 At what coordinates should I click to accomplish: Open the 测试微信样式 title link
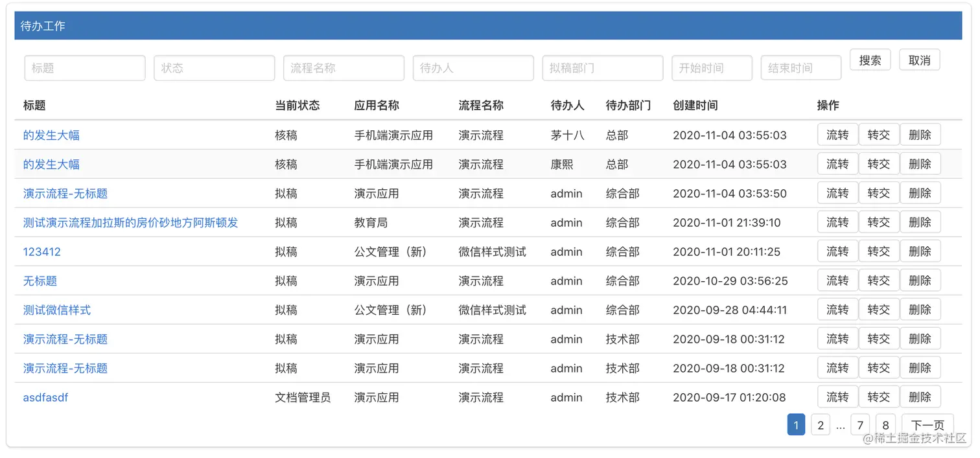point(57,310)
